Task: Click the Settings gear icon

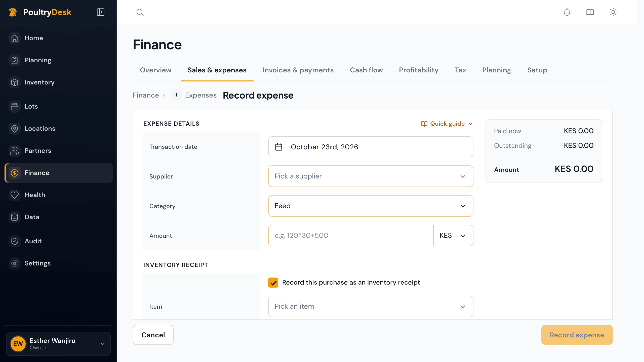Action: pos(15,263)
